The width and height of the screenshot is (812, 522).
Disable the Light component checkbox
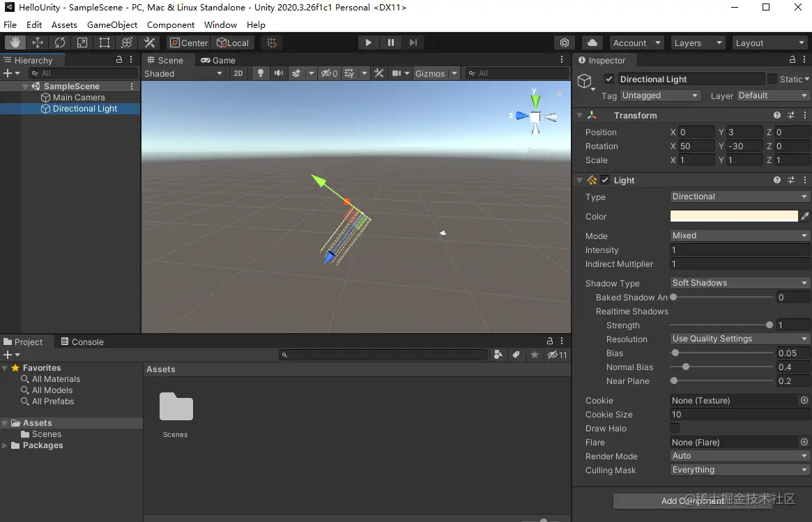point(605,180)
